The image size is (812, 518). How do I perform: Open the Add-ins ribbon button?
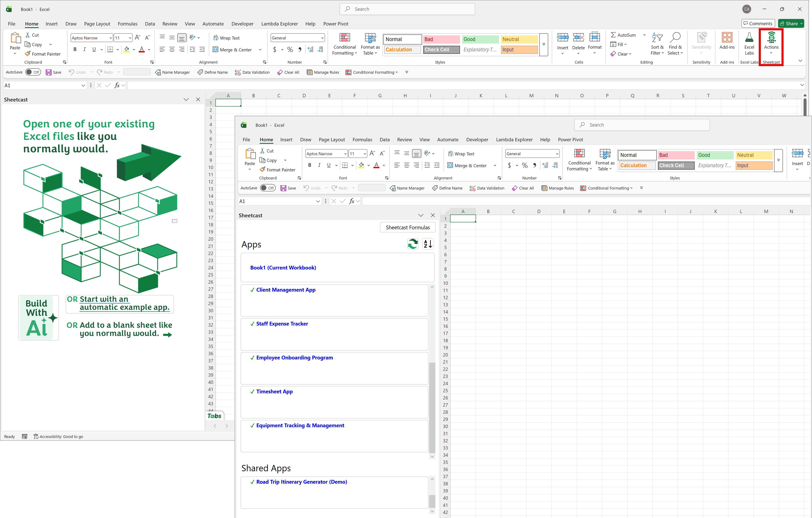727,41
